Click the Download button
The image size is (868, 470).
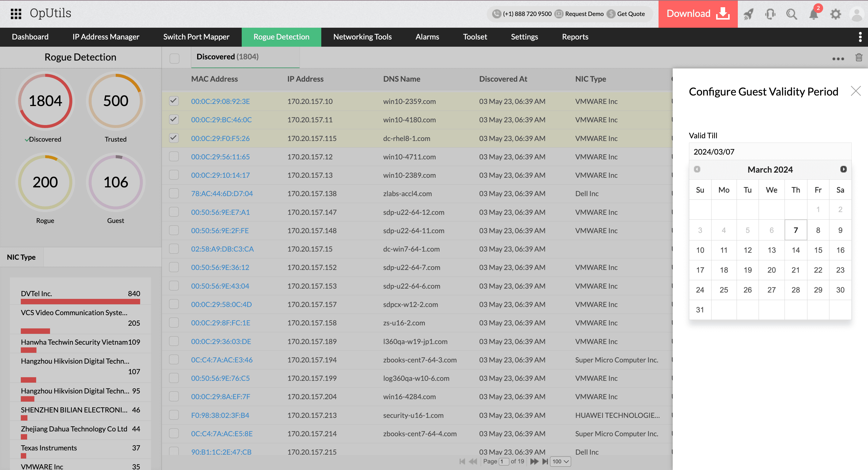click(x=697, y=14)
